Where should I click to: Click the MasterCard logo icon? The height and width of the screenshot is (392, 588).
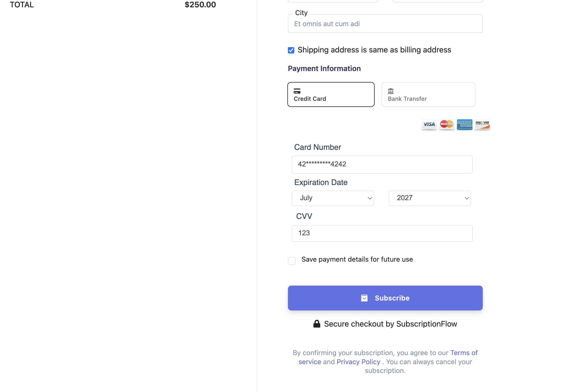pos(447,124)
